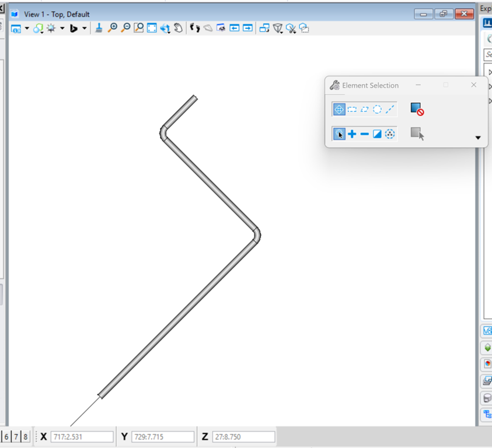Expand Element Selection extended settings arrow

tap(478, 138)
